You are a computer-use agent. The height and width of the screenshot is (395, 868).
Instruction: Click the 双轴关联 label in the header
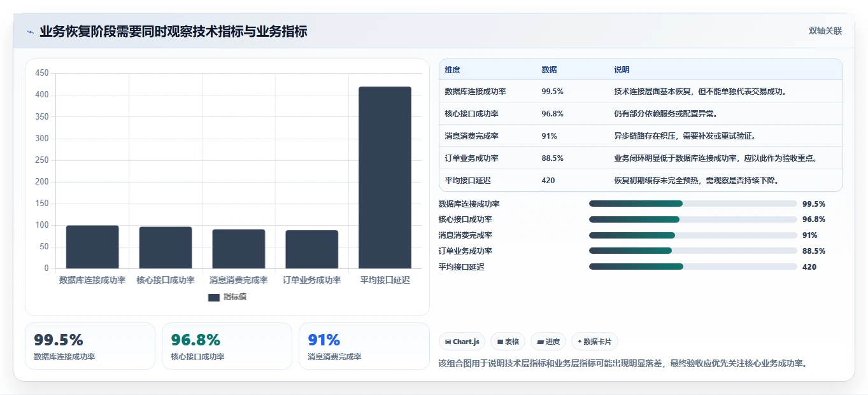(825, 31)
